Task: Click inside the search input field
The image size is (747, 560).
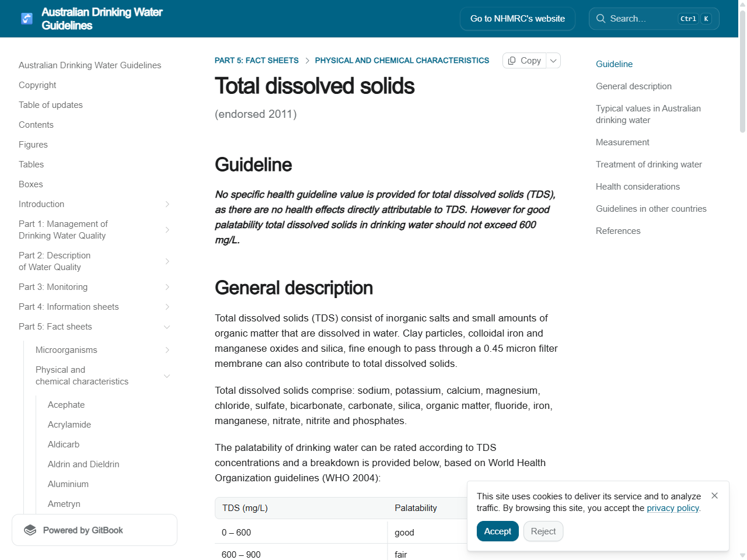Action: coord(642,18)
